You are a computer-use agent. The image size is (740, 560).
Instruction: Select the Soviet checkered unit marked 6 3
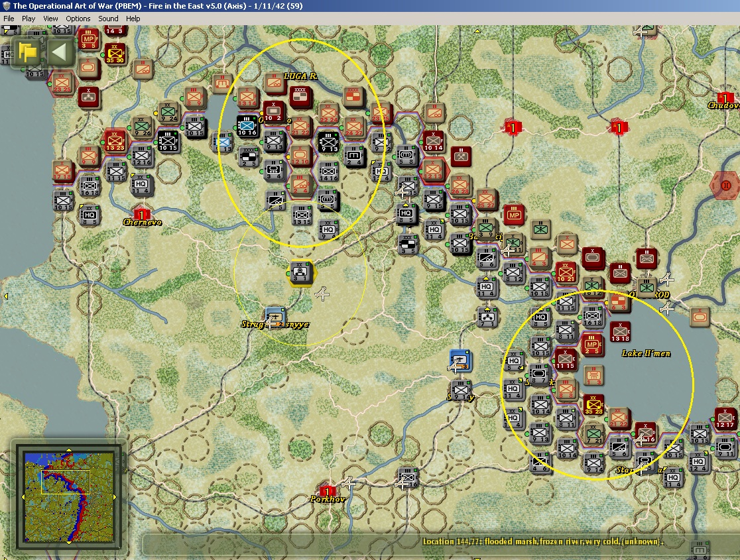coord(619,302)
